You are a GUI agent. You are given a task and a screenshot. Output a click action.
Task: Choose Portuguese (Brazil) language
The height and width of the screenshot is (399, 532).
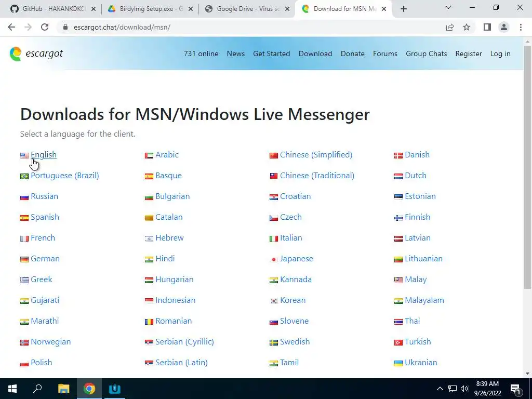coord(65,176)
